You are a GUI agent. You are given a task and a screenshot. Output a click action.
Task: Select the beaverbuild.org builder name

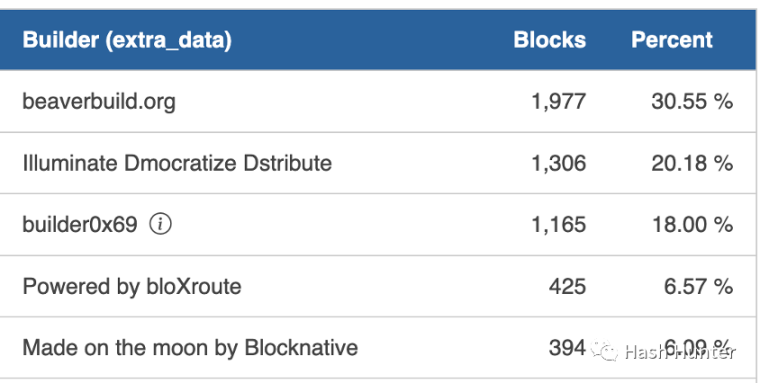tap(99, 102)
